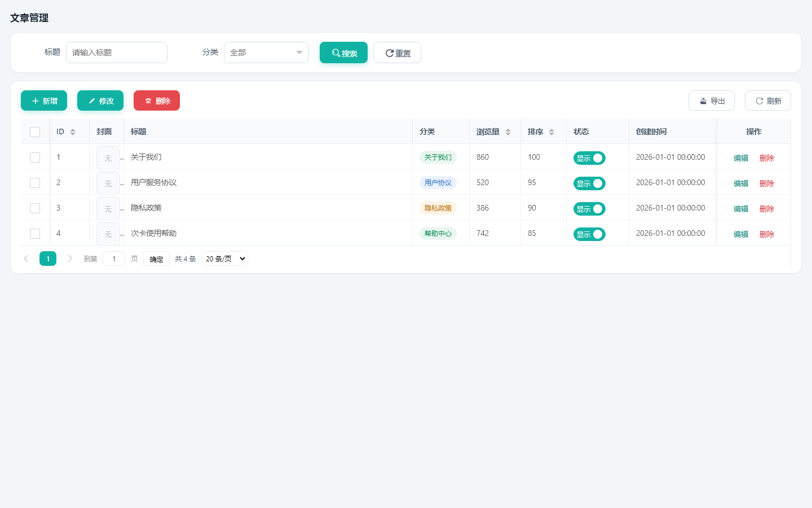
Task: Open the 20 条/页 page size dropdown
Action: tap(225, 259)
